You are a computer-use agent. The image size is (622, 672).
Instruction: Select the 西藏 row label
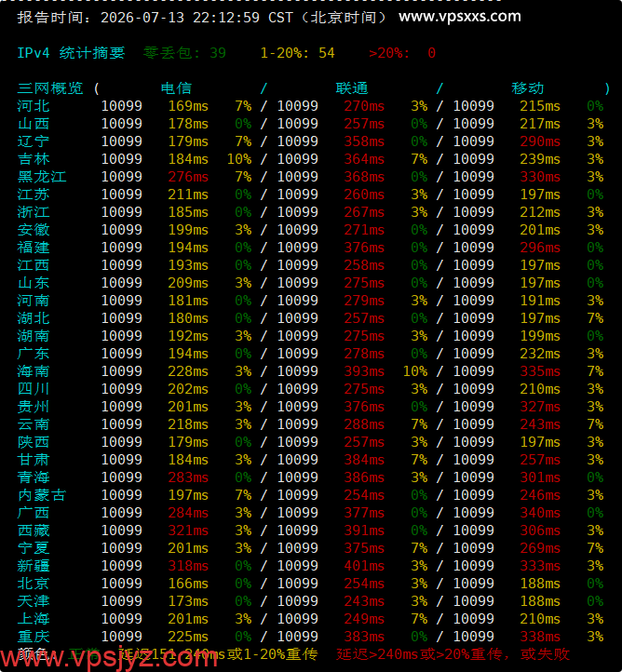point(34,531)
